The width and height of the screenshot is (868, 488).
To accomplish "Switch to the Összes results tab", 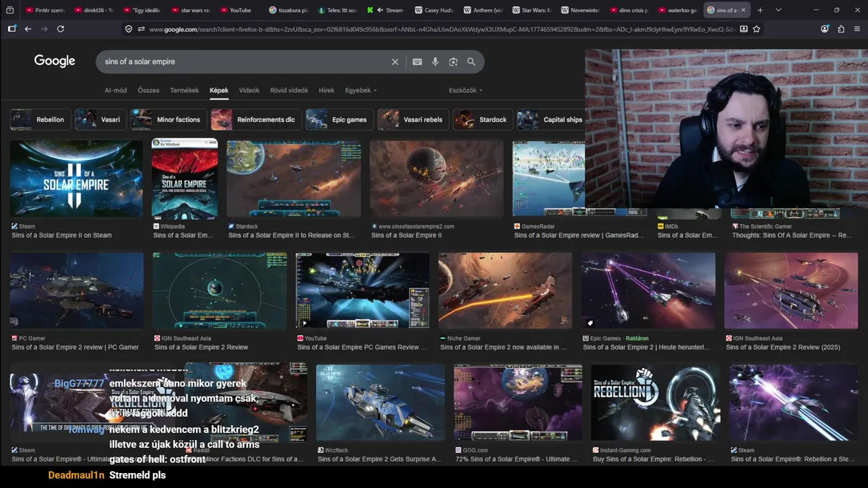I will [x=149, y=90].
